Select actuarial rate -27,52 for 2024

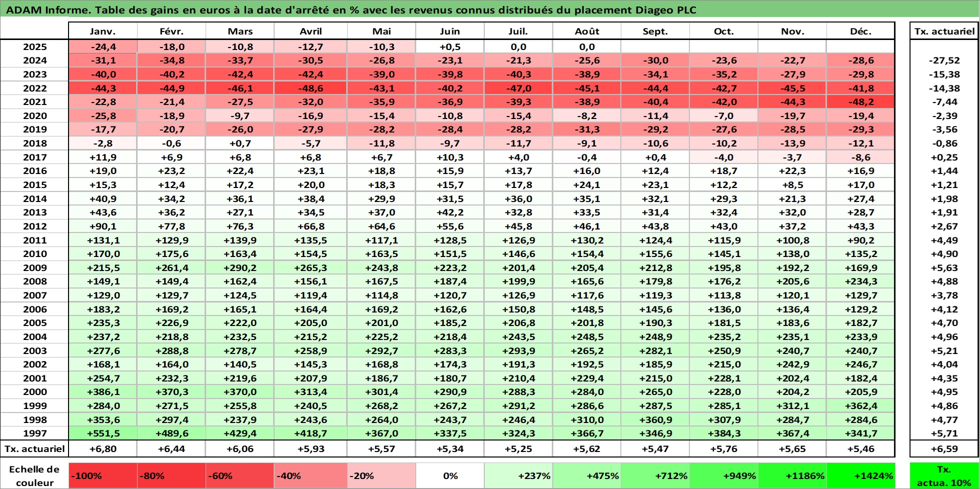(x=944, y=60)
